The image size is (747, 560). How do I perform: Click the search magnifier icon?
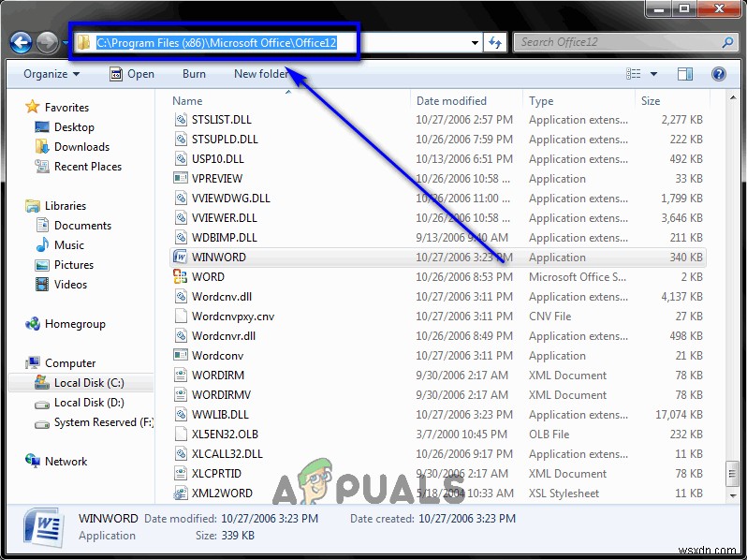pos(727,42)
